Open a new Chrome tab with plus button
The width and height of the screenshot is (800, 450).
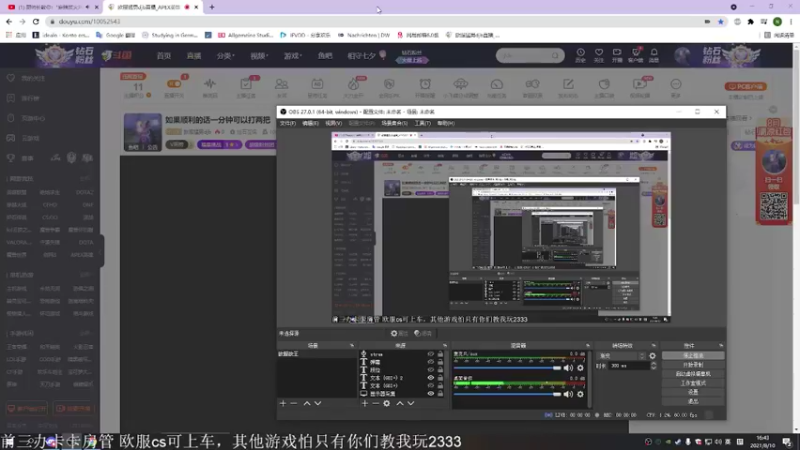point(212,7)
